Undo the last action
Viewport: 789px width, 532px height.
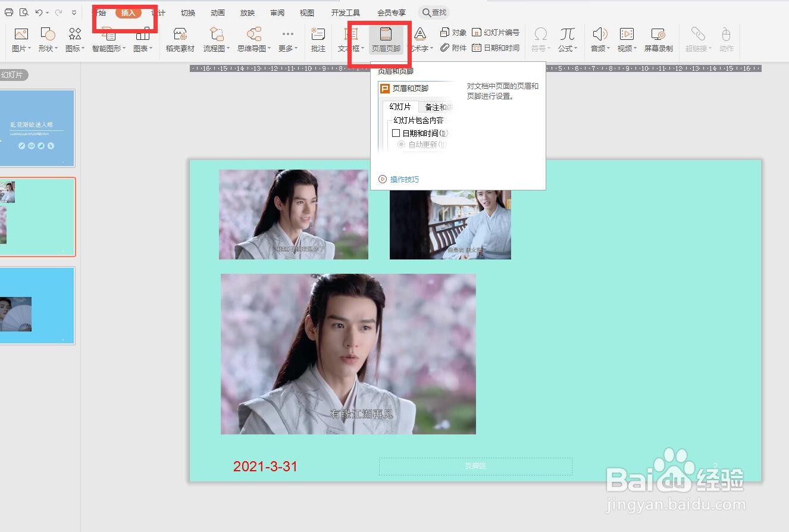pyautogui.click(x=39, y=12)
